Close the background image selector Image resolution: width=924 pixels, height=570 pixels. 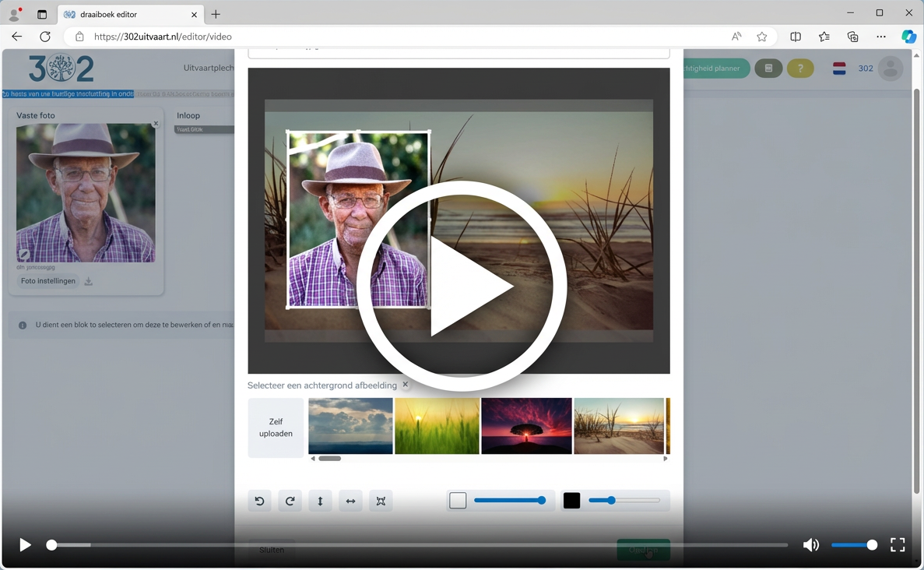(x=406, y=385)
